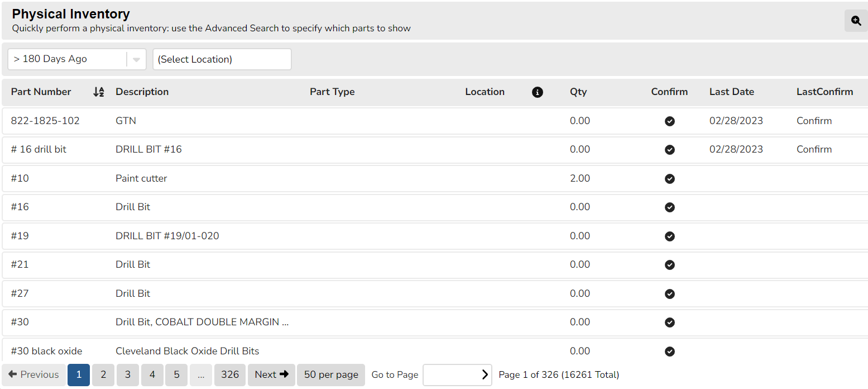Image resolution: width=868 pixels, height=389 pixels.
Task: Click go arrow beside Go to Page field
Action: 485,375
